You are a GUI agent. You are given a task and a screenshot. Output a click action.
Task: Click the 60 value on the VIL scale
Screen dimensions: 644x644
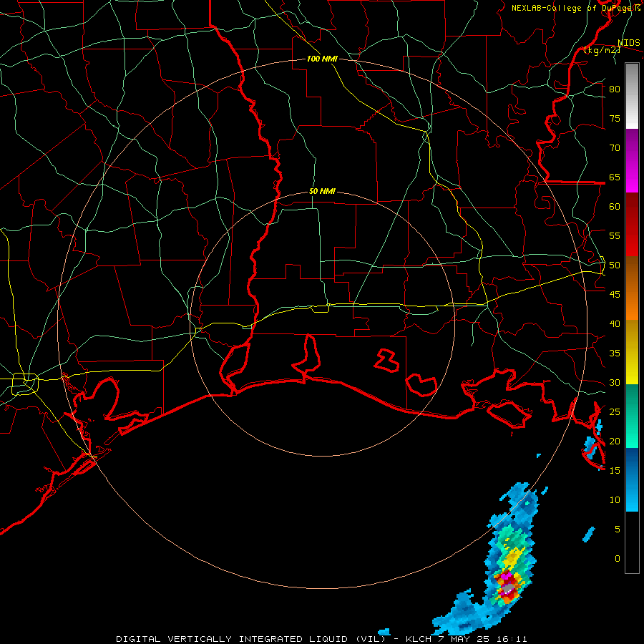pyautogui.click(x=615, y=207)
